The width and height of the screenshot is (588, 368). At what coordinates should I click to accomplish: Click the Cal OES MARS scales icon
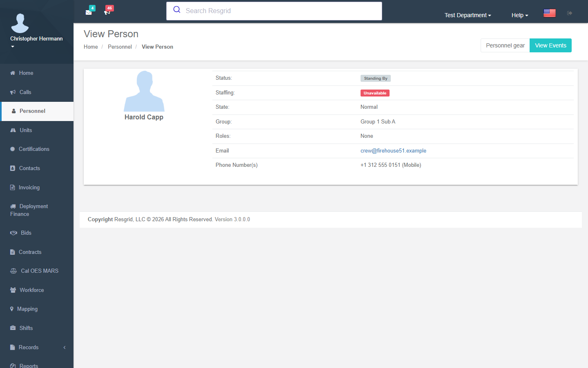pyautogui.click(x=13, y=271)
